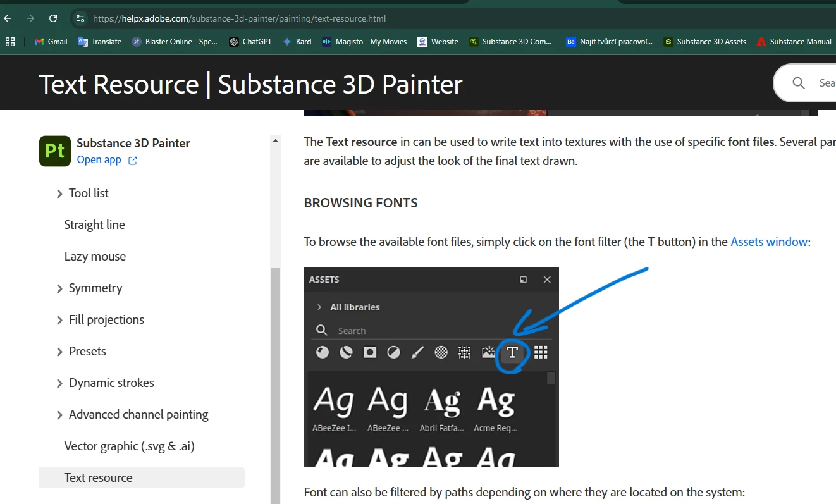Open the Gmail bookmark

point(51,42)
